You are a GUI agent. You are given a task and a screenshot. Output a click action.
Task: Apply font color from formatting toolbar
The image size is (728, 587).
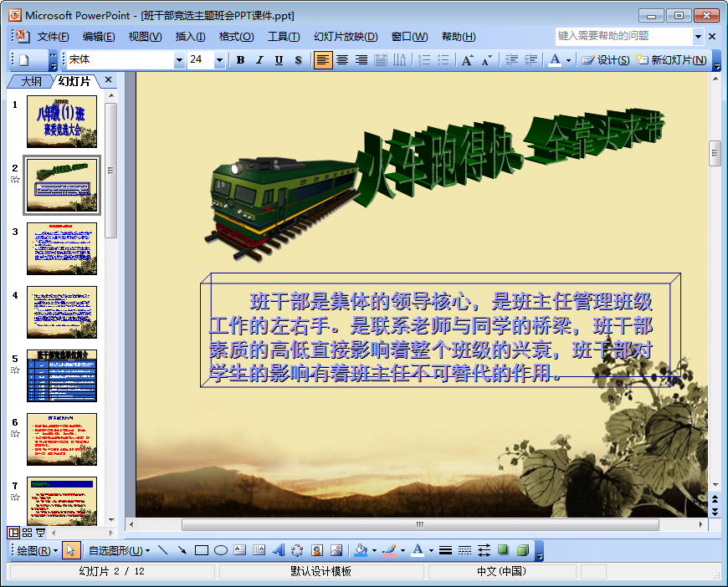(x=555, y=60)
